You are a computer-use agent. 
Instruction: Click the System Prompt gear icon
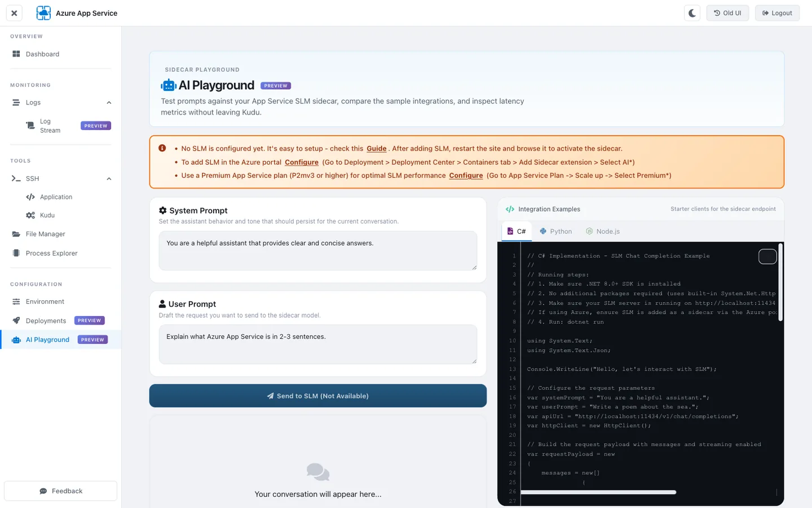163,211
